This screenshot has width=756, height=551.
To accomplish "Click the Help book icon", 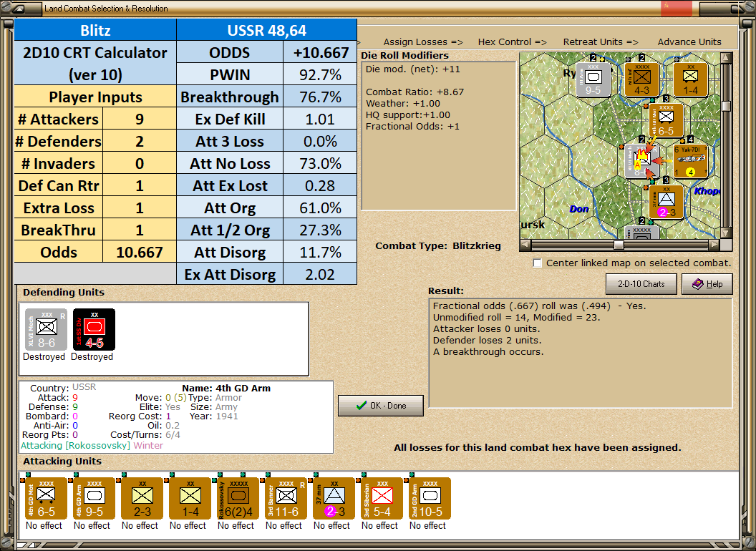I will coord(698,284).
